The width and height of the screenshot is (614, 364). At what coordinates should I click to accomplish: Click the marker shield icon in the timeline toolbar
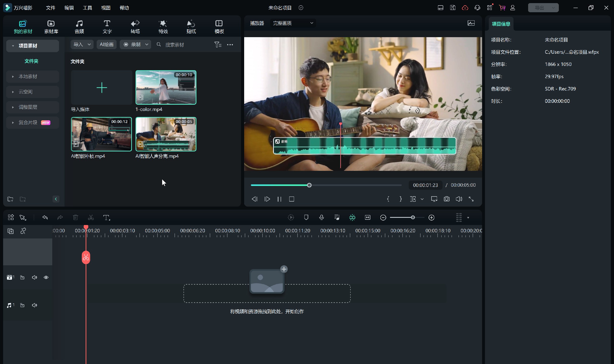(306, 217)
